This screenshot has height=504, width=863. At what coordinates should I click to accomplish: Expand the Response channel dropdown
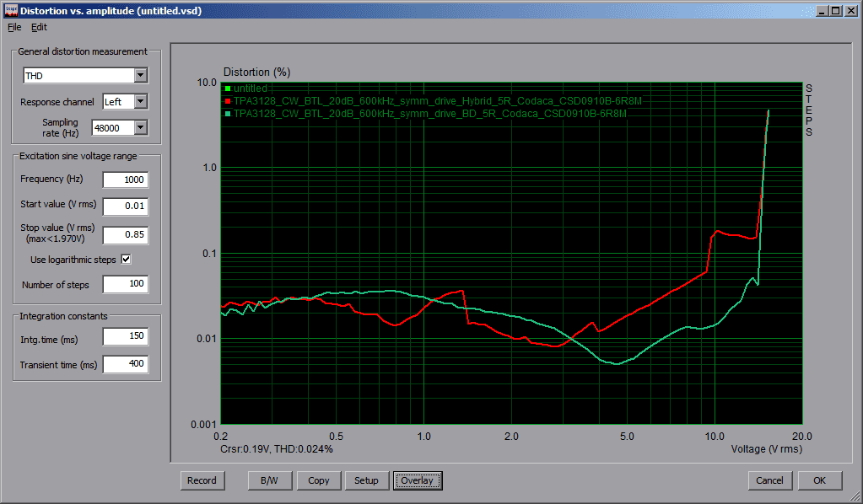click(140, 102)
